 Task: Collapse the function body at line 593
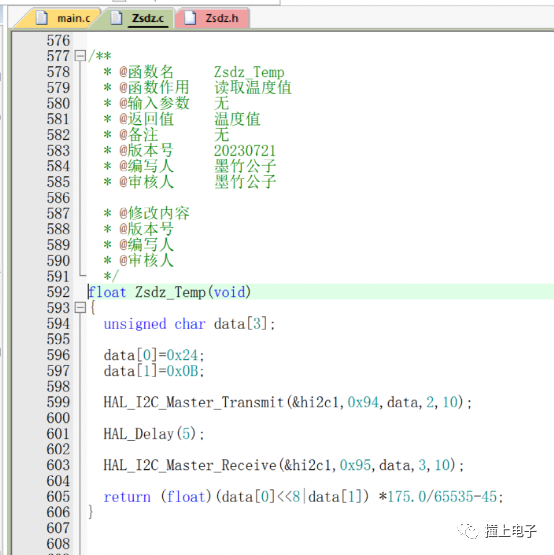[x=80, y=308]
